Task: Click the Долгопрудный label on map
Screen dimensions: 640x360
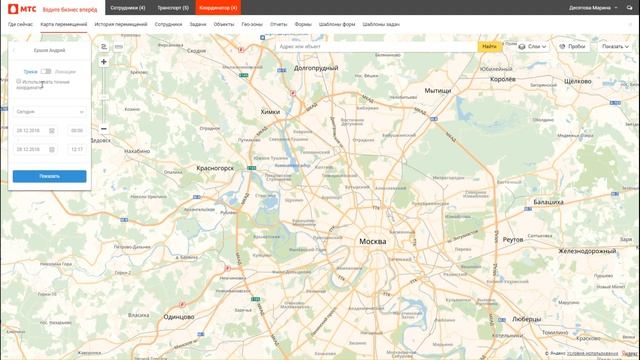Action: [x=316, y=68]
